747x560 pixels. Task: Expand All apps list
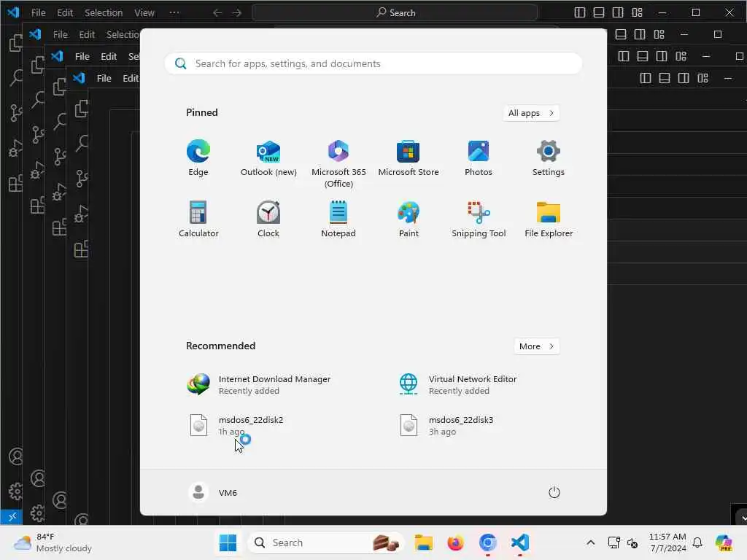click(531, 113)
